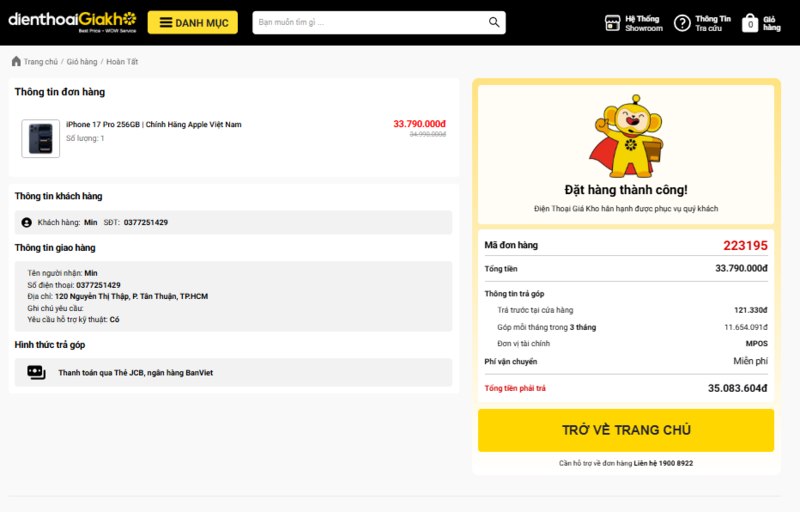This screenshot has width=800, height=512.
Task: Click the JCB card payment icon
Action: (x=36, y=372)
